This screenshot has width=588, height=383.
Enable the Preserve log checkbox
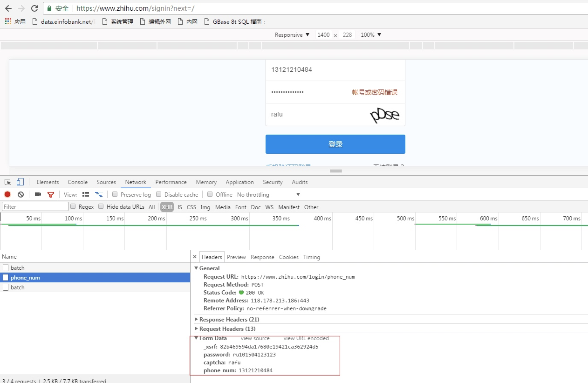coord(115,194)
